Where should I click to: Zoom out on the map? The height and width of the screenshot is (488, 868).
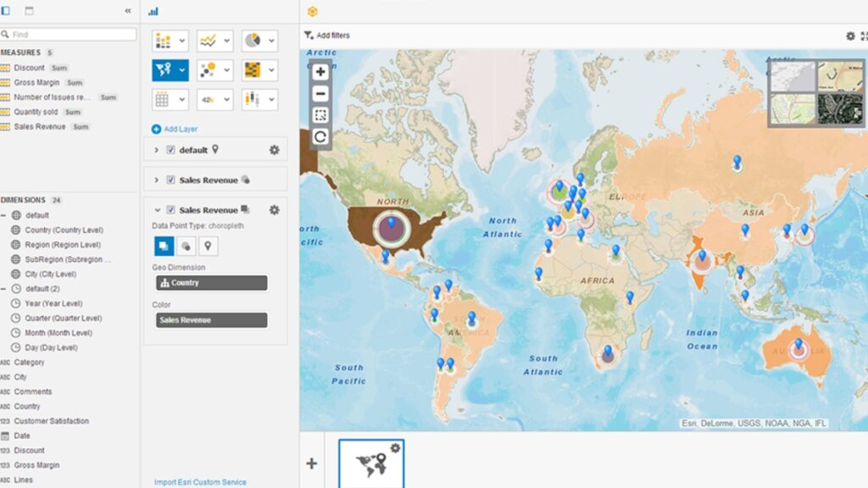pos(320,94)
